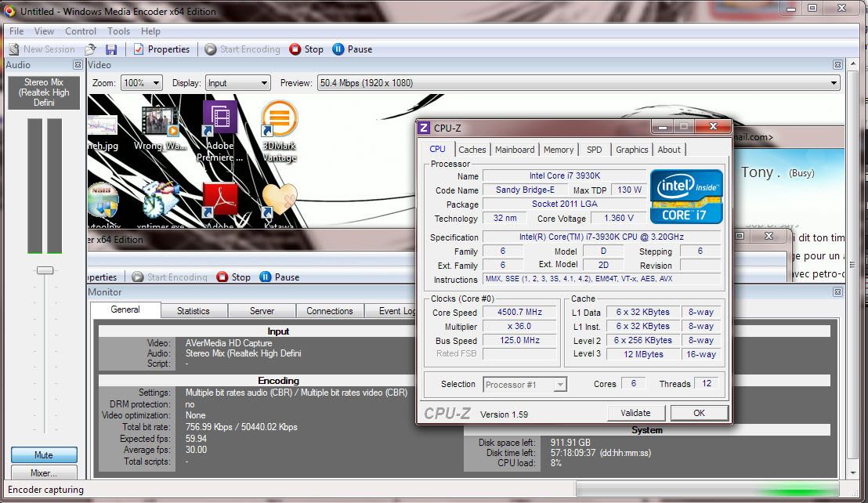
Task: Click the blue Pause icon in main toolbar
Action: pos(338,49)
